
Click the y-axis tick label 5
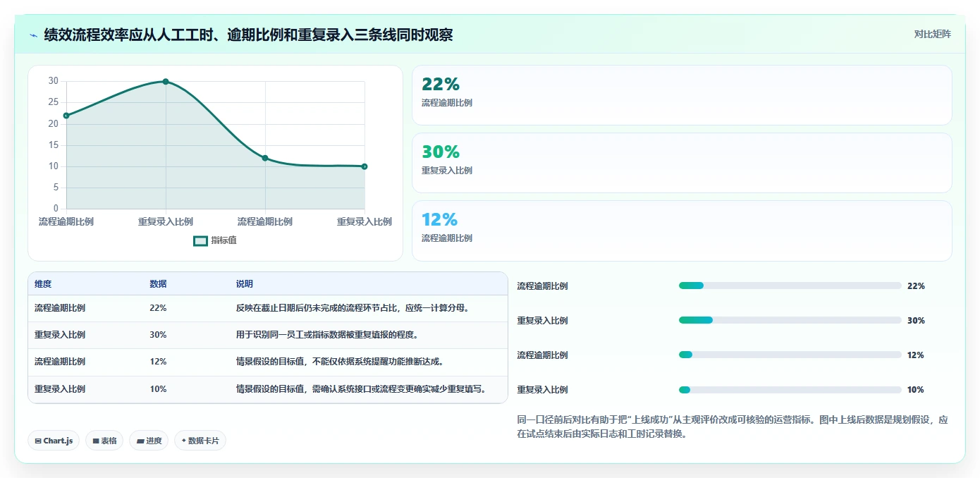point(56,188)
